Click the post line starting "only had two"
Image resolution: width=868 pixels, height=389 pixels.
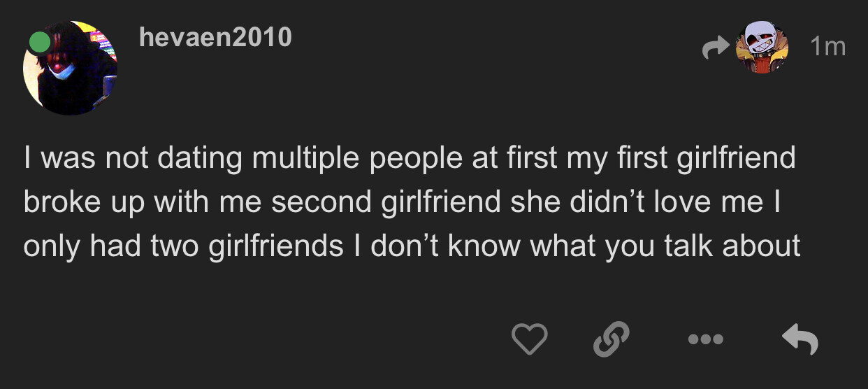[412, 246]
